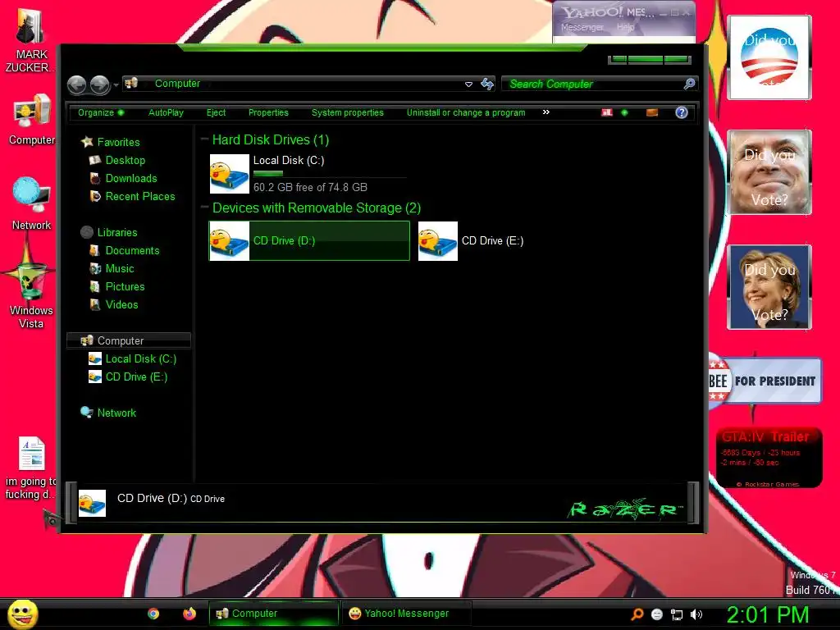Click the refresh icon beside address bar
The height and width of the screenshot is (630, 840).
487,84
